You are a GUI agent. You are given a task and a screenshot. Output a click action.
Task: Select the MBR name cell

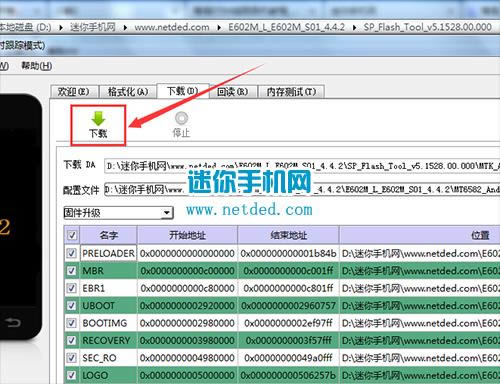(x=108, y=271)
